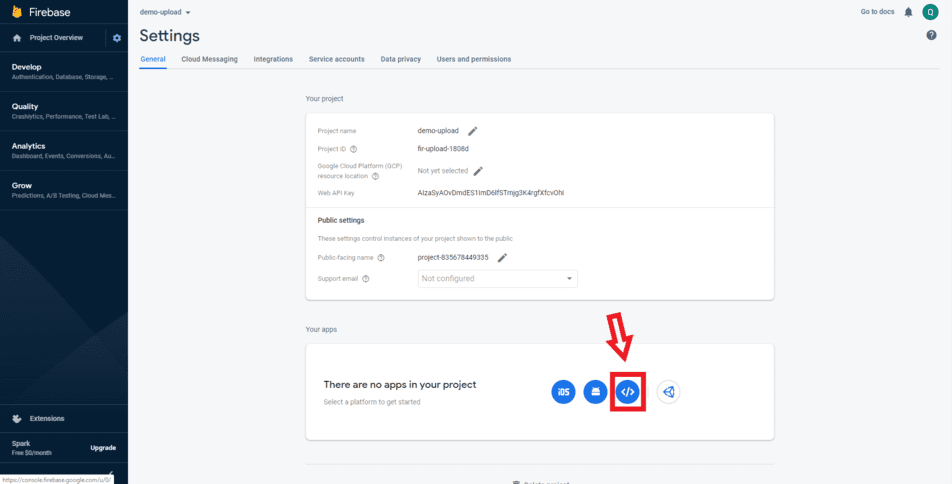
Task: Open the demo-upload project switcher
Action: point(165,12)
